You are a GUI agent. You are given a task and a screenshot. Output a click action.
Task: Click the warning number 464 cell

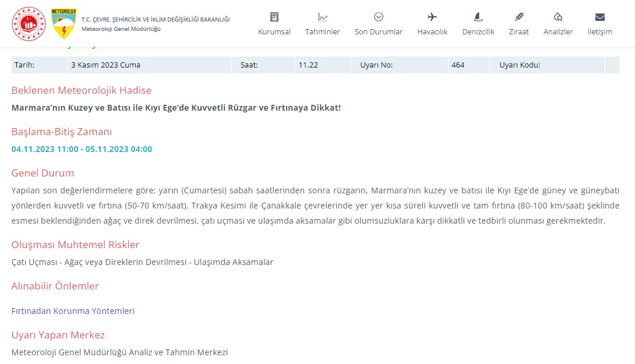pyautogui.click(x=469, y=65)
